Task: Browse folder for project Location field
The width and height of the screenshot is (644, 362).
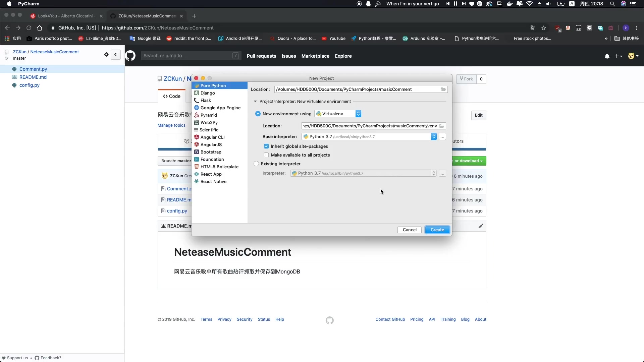Action: (x=443, y=89)
